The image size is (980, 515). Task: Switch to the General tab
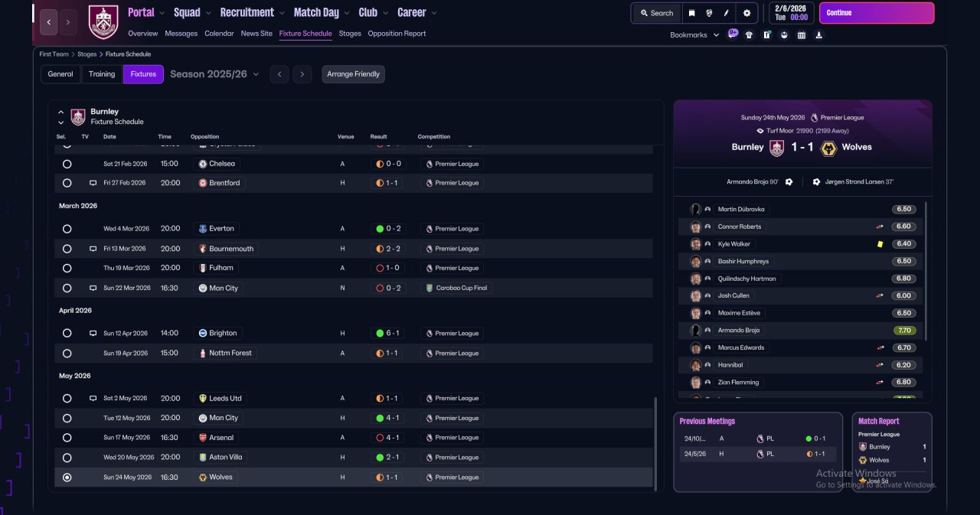(60, 74)
